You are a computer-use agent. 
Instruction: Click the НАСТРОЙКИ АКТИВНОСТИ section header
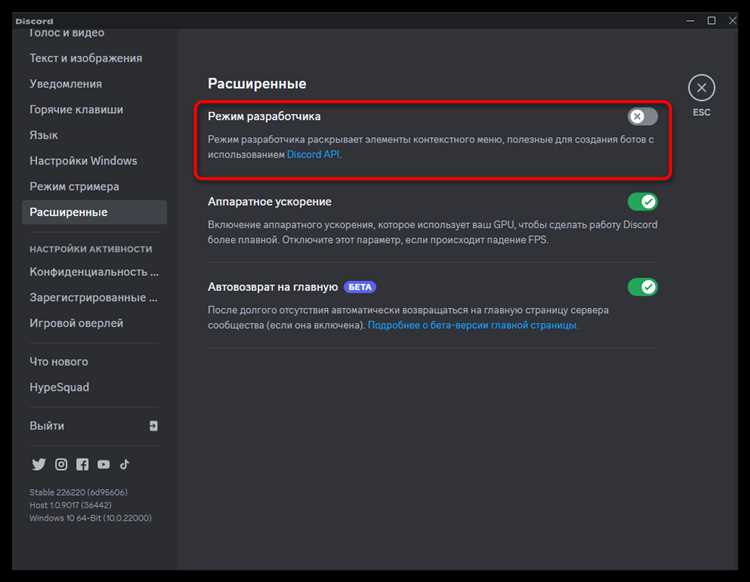91,249
